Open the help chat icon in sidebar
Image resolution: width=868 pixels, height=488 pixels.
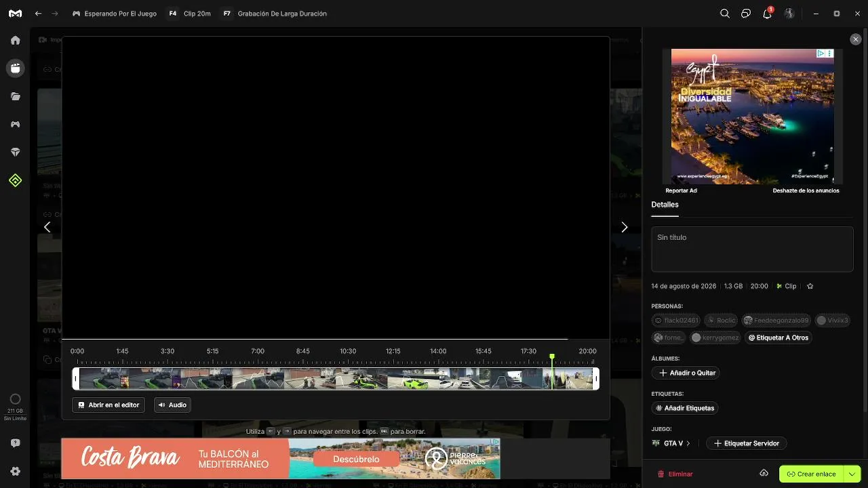point(15,443)
